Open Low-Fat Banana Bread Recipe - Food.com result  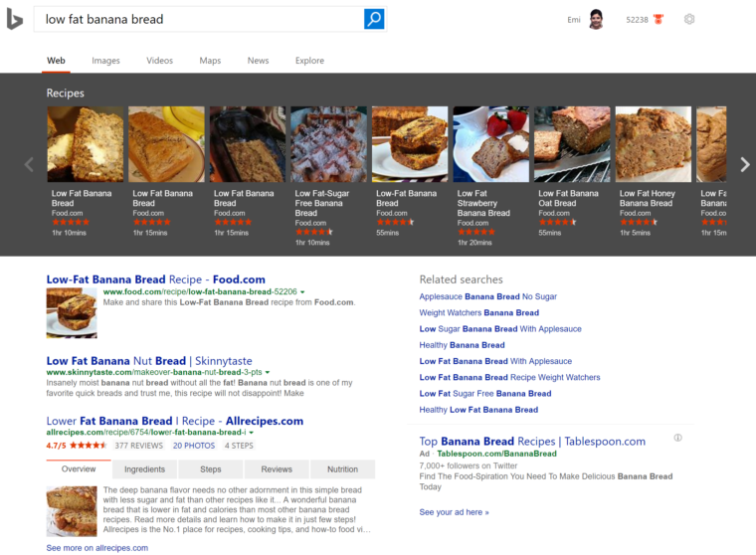point(156,279)
